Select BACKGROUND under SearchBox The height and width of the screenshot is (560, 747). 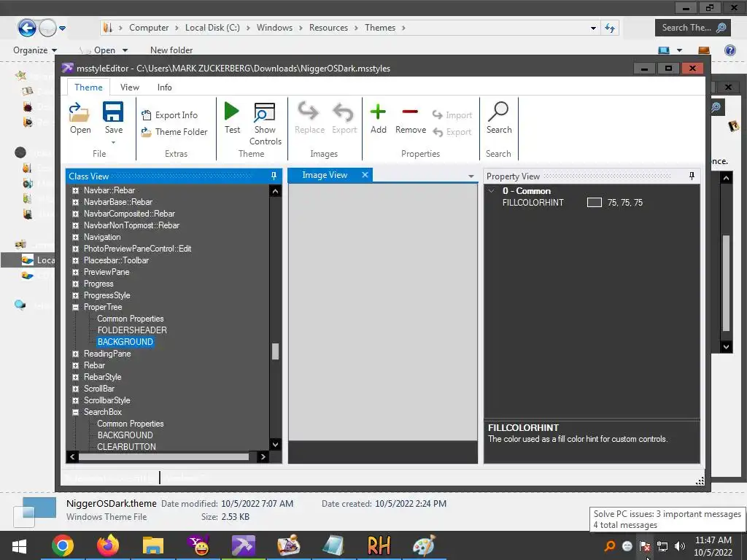(x=125, y=435)
